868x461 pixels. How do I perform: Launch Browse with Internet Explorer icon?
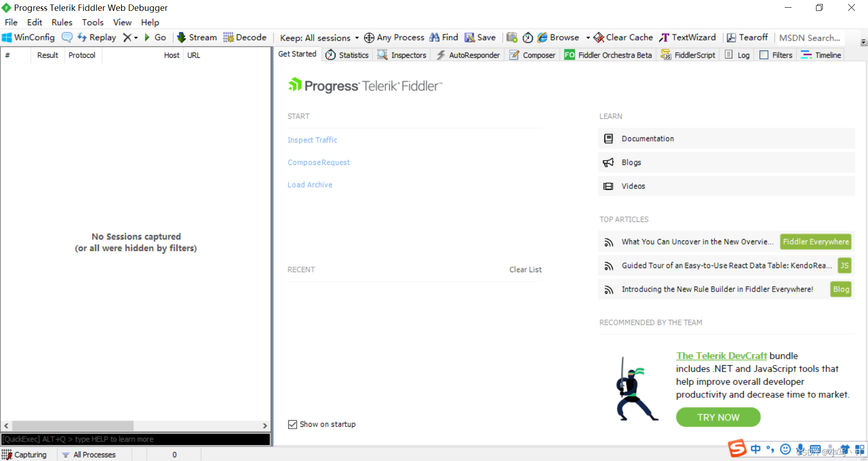click(558, 38)
